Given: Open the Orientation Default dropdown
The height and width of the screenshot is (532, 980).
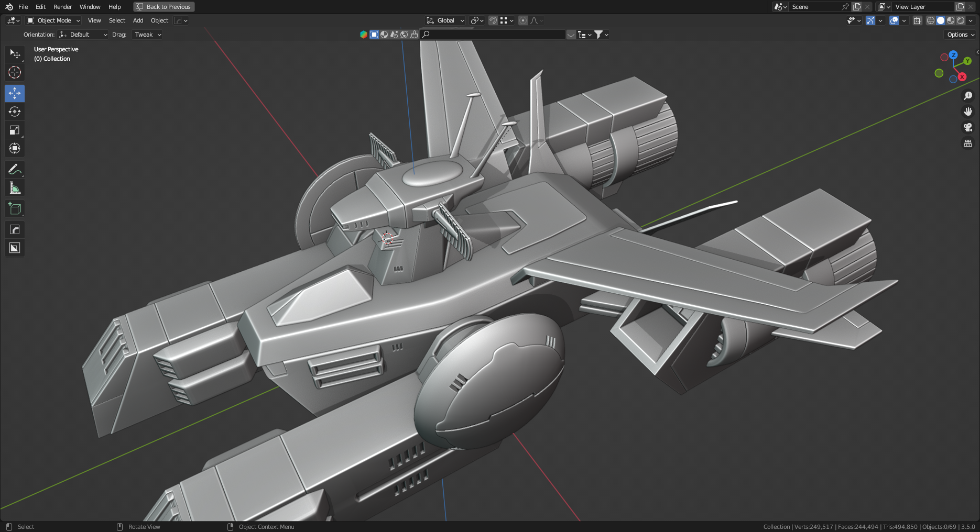Looking at the screenshot, I should 84,35.
